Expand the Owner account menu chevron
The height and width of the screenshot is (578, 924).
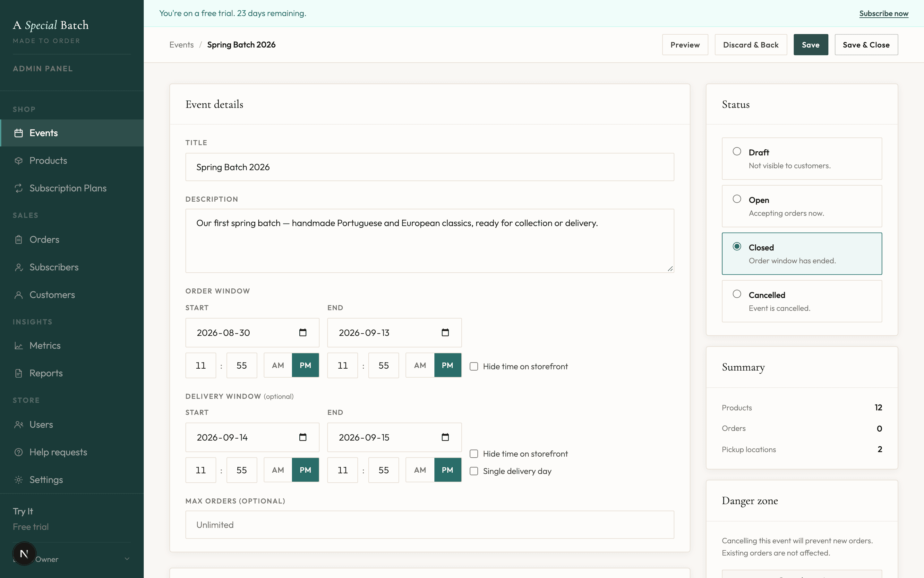click(x=127, y=558)
